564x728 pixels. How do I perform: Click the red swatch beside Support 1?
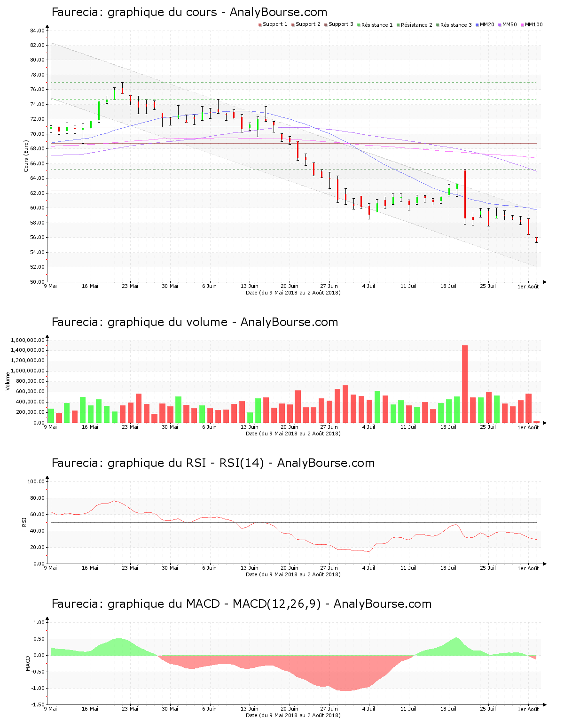pyautogui.click(x=260, y=25)
